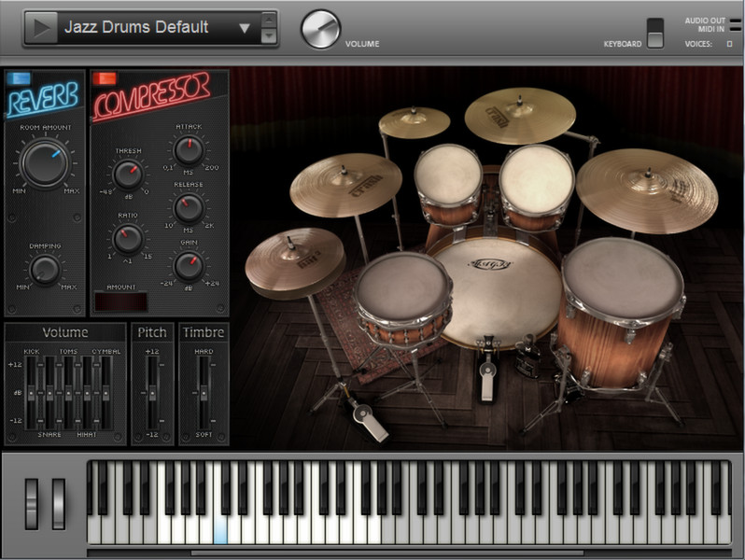Click the SNARE volume fader
This screenshot has height=560, width=745.
click(49, 393)
